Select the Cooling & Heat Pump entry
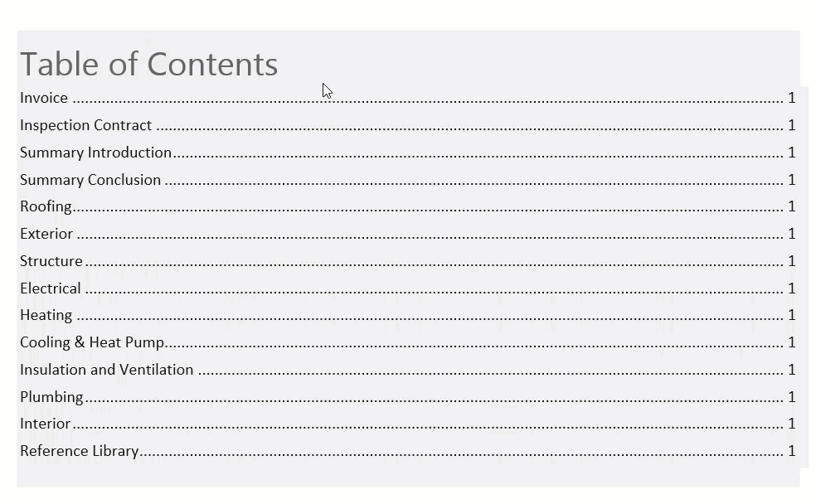The height and width of the screenshot is (504, 816). tap(92, 342)
